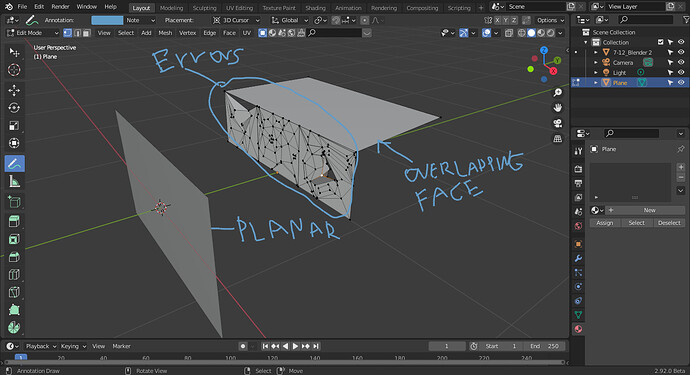The height and width of the screenshot is (375, 690).
Task: Select the Scale tool
Action: pos(14,125)
